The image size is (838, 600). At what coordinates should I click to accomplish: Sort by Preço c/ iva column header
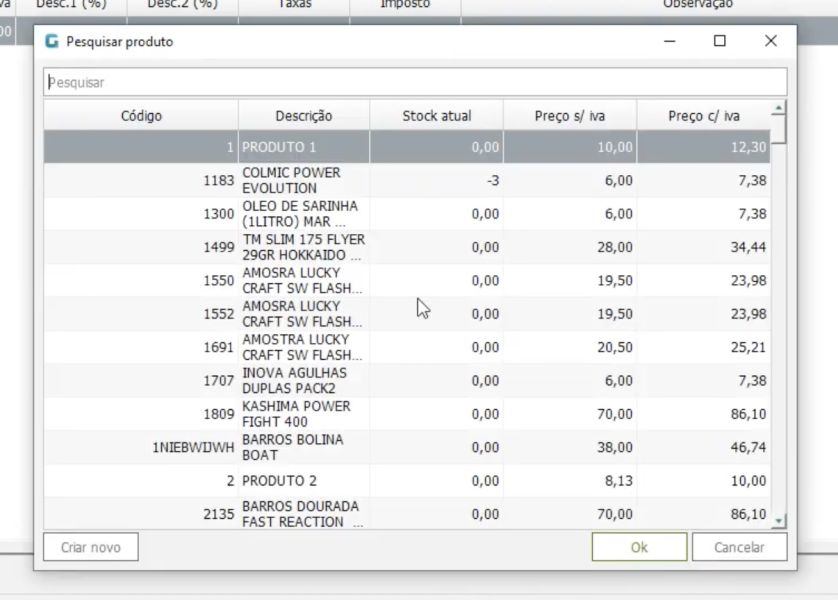tap(703, 116)
